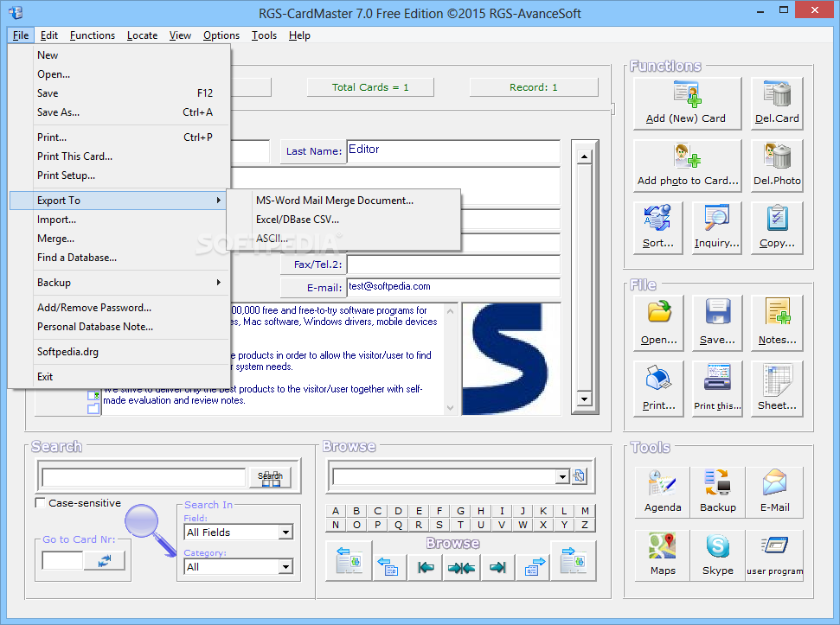Select Find a Database entry

tap(118, 258)
